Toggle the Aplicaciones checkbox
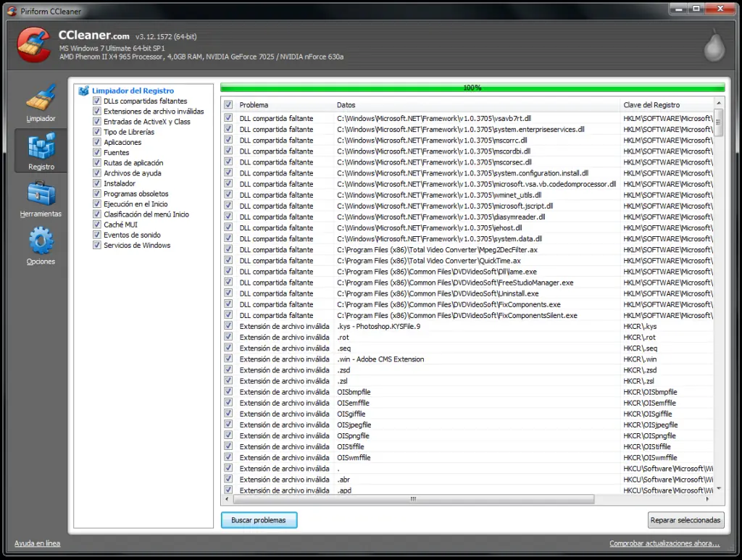742x560 pixels. point(97,142)
